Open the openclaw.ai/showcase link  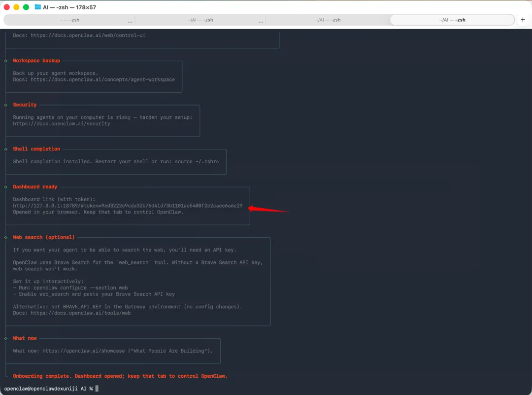tap(83, 351)
